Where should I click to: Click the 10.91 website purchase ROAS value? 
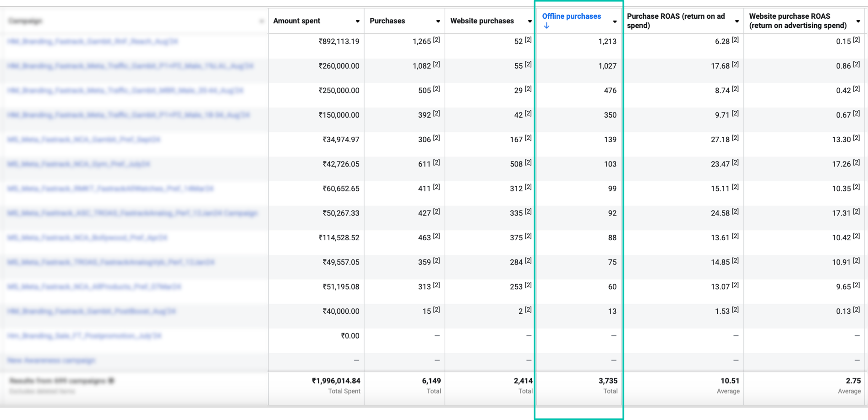tap(842, 262)
